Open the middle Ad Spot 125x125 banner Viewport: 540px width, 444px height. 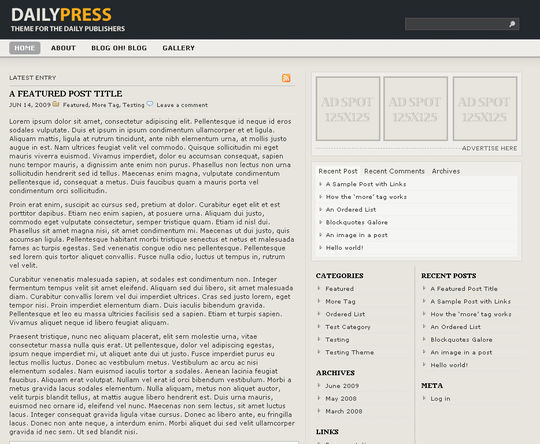tap(416, 109)
